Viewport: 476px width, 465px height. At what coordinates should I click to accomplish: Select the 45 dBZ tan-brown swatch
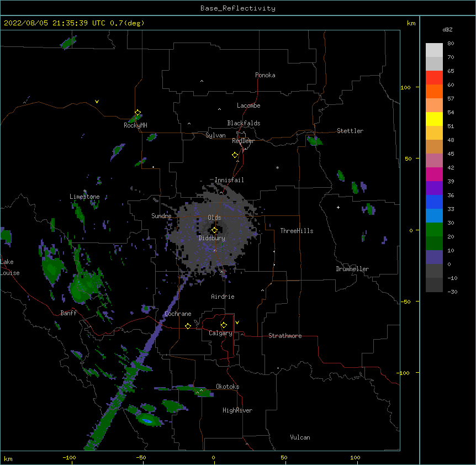[434, 146]
